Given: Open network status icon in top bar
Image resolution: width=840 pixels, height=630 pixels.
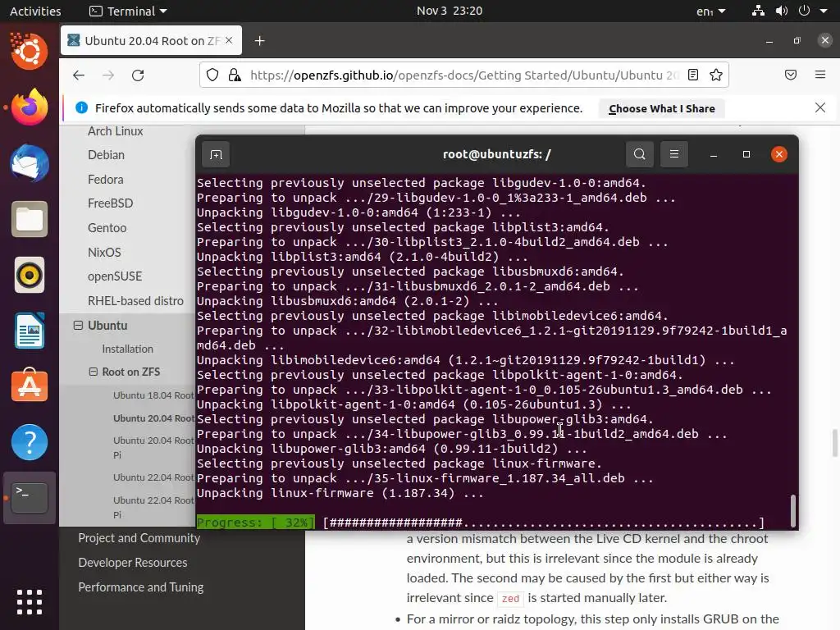Looking at the screenshot, I should 758,11.
